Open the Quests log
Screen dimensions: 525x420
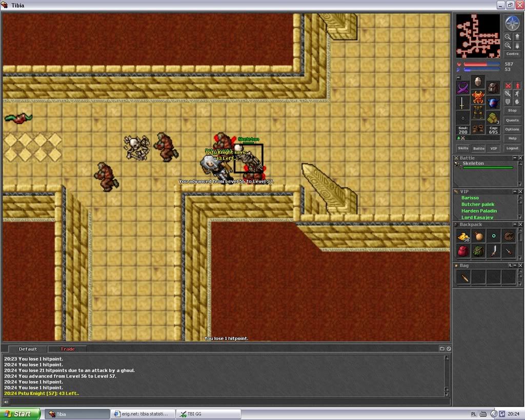pos(512,120)
